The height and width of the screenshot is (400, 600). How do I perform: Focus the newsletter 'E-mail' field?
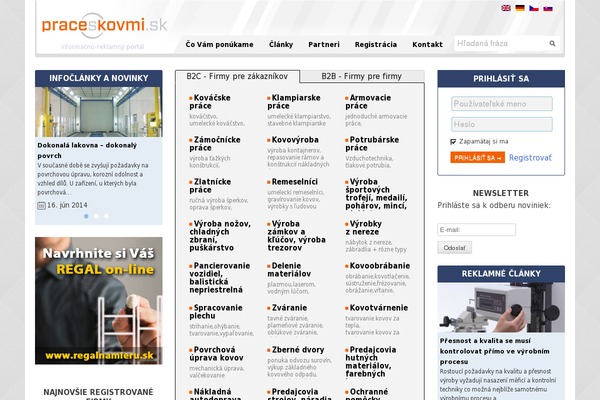point(476,230)
